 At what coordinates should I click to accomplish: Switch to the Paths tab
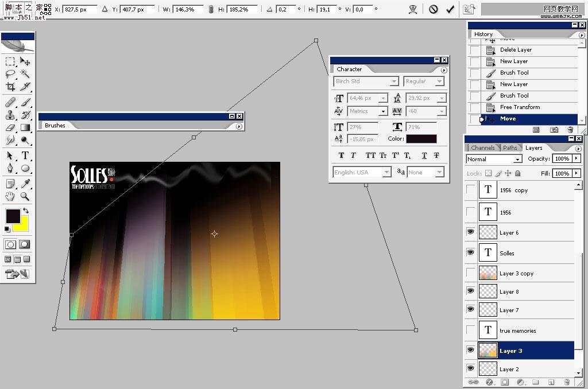coord(510,147)
